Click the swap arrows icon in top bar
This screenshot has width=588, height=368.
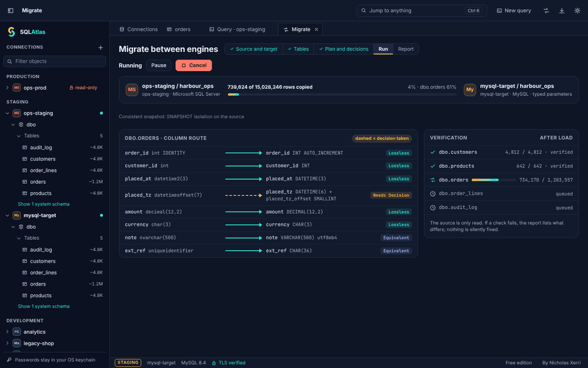(x=546, y=11)
